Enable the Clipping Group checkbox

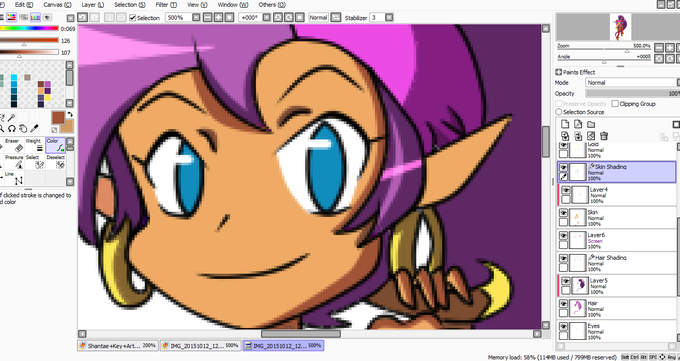[615, 104]
